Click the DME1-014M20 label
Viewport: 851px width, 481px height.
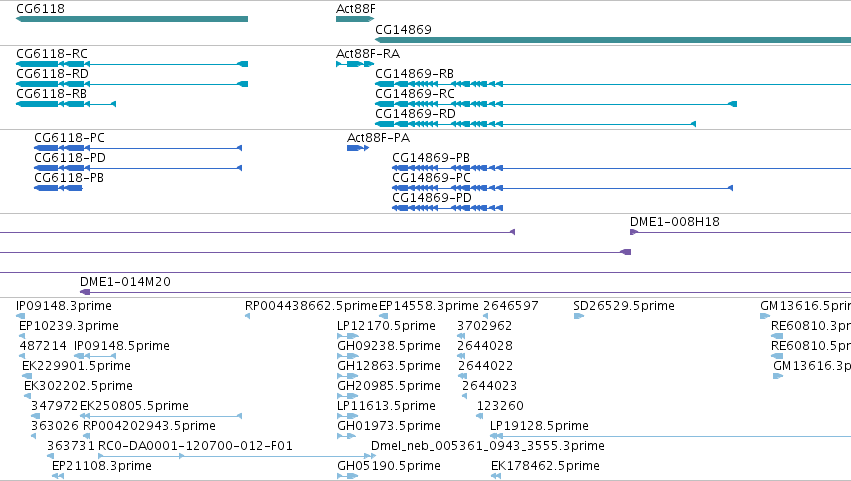point(125,282)
